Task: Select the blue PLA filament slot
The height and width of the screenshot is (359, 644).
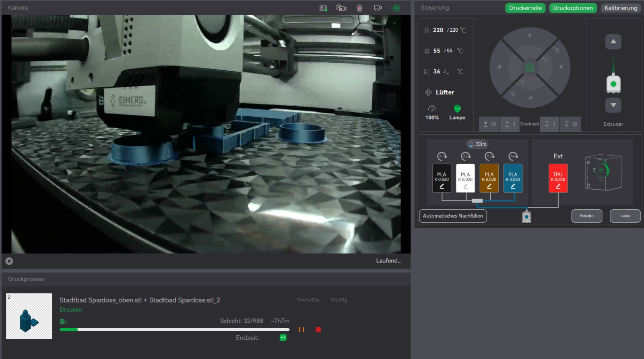Action: point(513,178)
